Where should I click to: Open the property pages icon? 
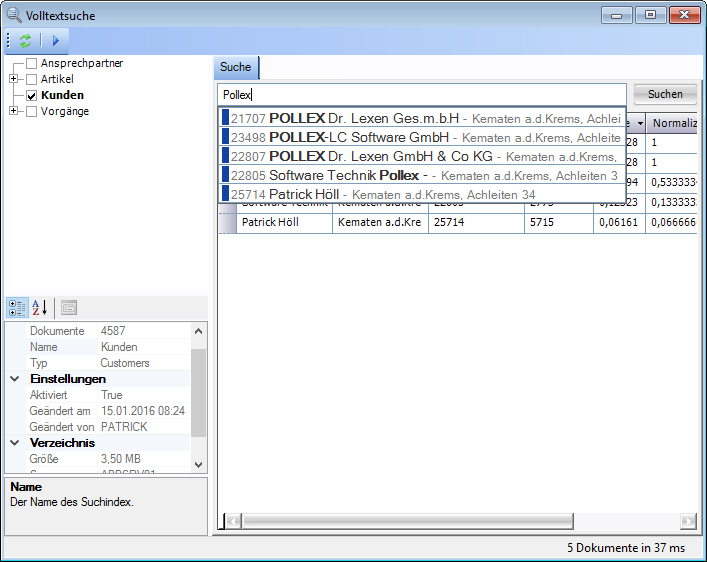69,307
